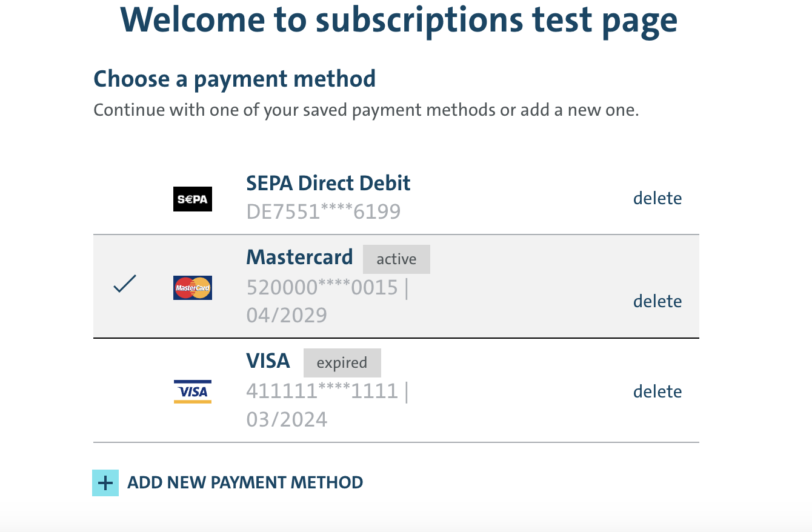Image resolution: width=812 pixels, height=532 pixels.
Task: Click the 'expired' badge on VISA
Action: pyautogui.click(x=342, y=363)
